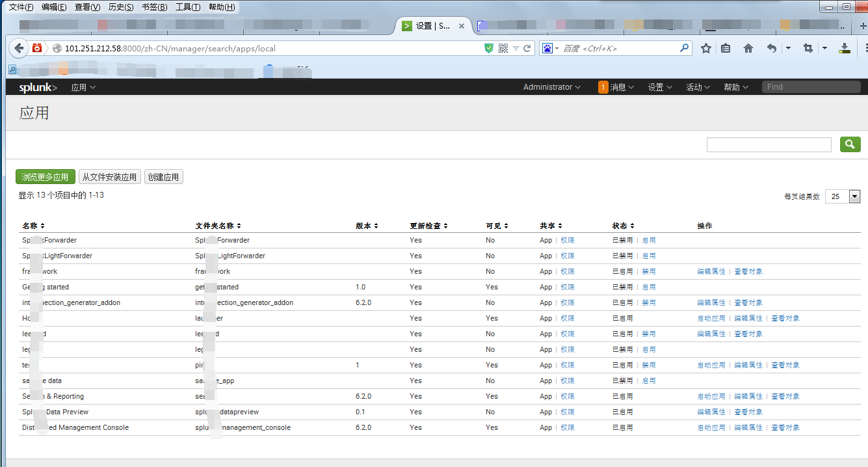
Task: Sort the table by 名称 column
Action: point(33,226)
